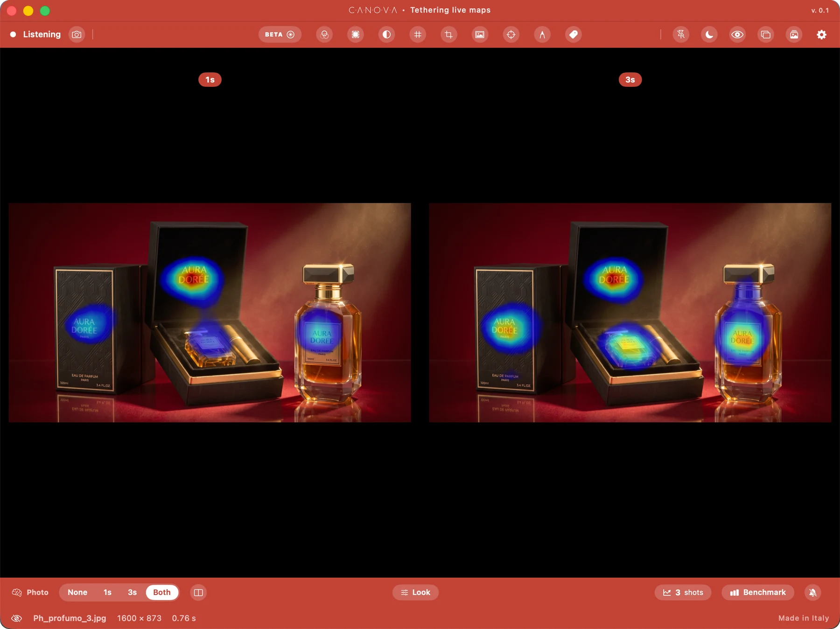Click the 1s badge above the left image
The image size is (840, 629).
click(210, 80)
